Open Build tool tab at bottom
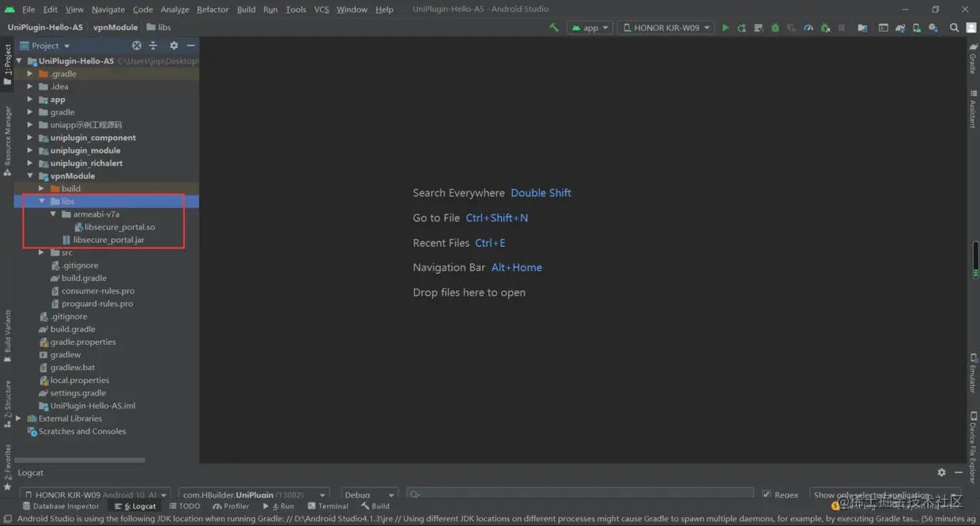Image resolution: width=980 pixels, height=526 pixels. pyautogui.click(x=375, y=506)
